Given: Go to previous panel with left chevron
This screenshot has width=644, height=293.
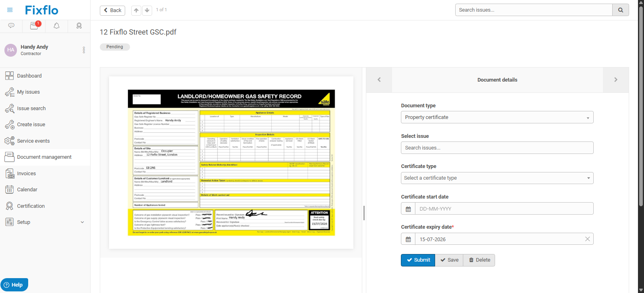Looking at the screenshot, I should [x=379, y=80].
